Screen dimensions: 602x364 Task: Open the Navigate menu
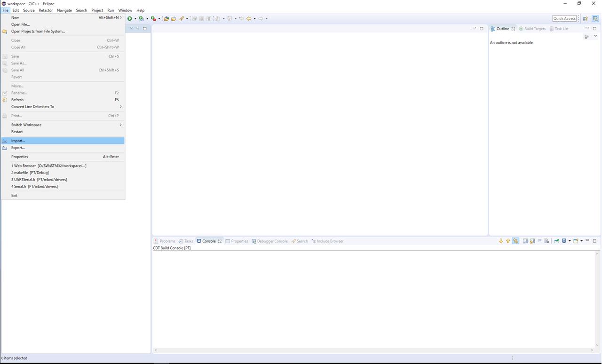tap(64, 10)
